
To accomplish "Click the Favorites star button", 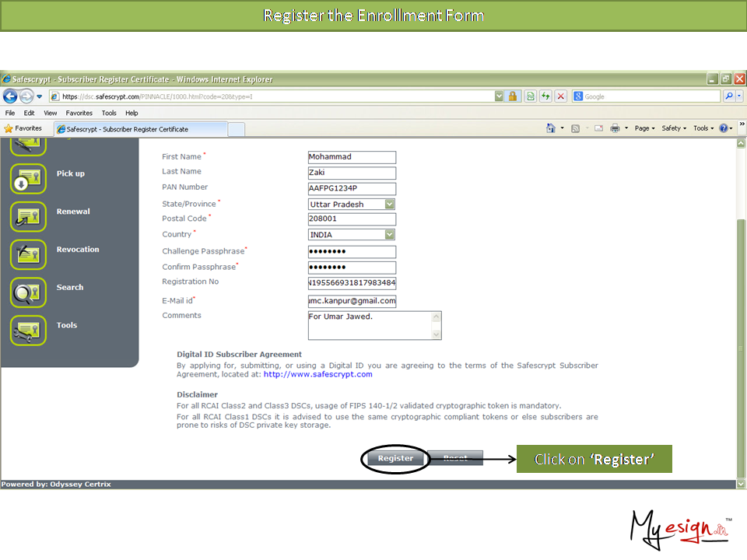I will (x=23, y=128).
